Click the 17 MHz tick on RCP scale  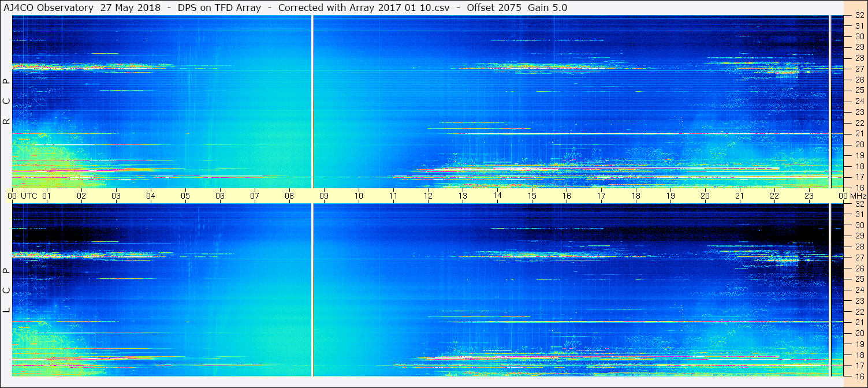pyautogui.click(x=859, y=177)
